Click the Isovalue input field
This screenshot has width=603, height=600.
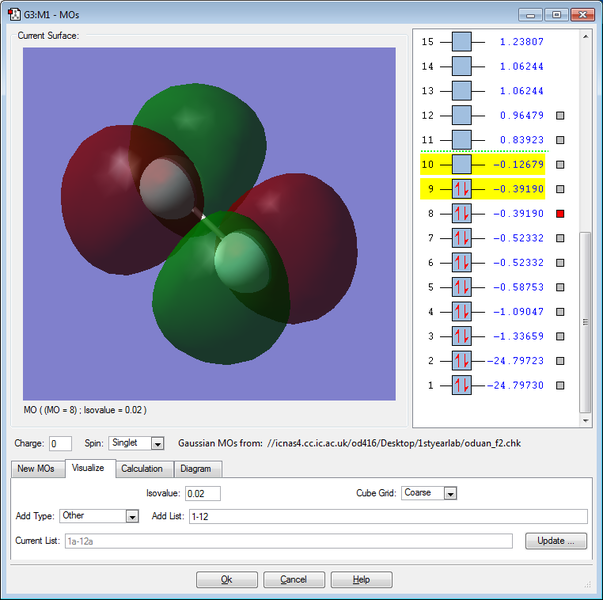pos(202,493)
